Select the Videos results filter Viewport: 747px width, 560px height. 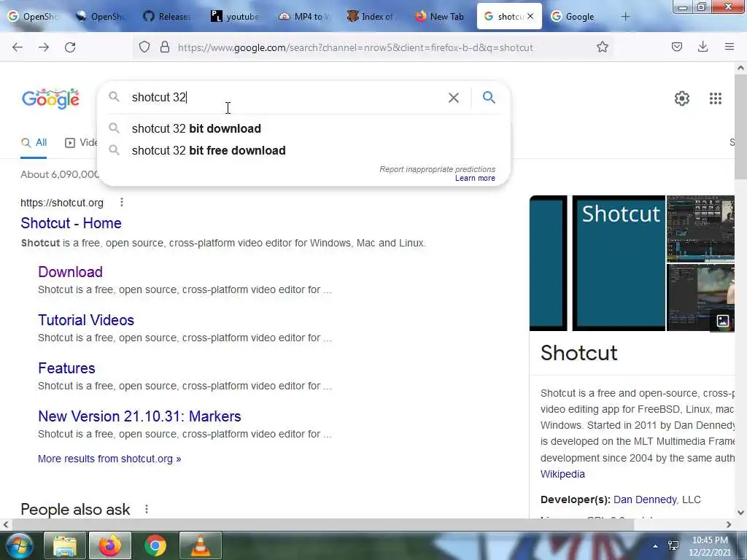tap(82, 143)
